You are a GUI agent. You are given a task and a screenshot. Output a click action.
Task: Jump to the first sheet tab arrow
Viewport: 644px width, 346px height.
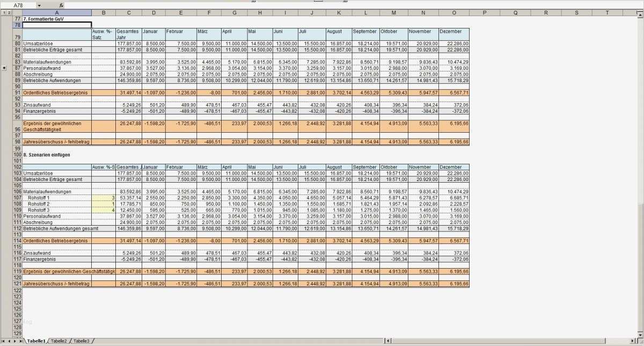click(x=4, y=341)
